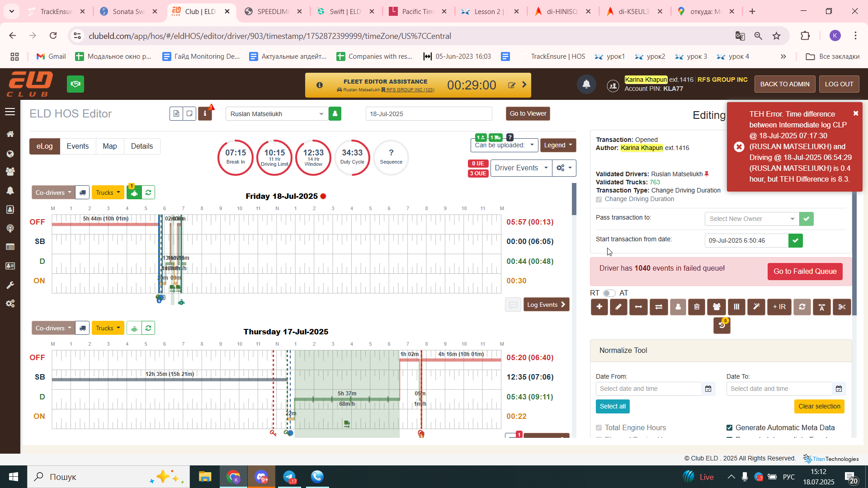Click the wrench tools icon in sidebar
Screen dimensions: 868x488
(x=10, y=285)
